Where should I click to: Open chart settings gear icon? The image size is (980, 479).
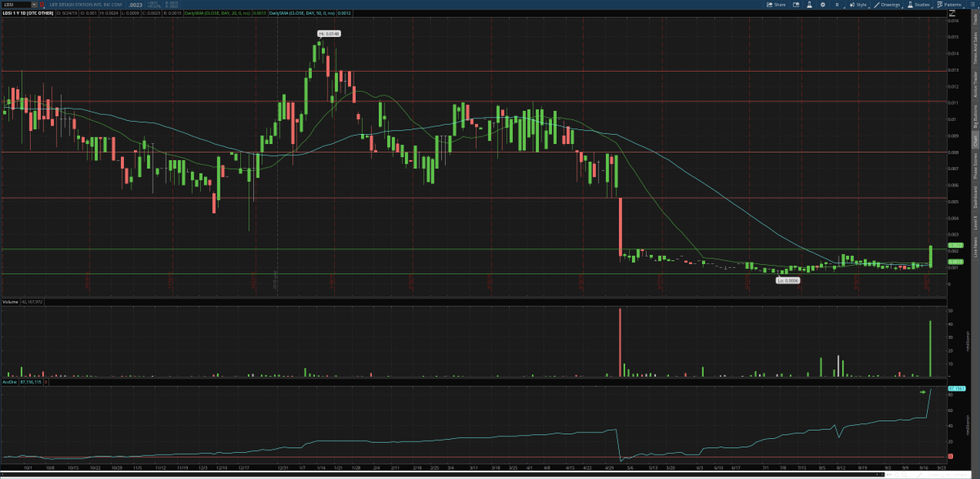(822, 5)
